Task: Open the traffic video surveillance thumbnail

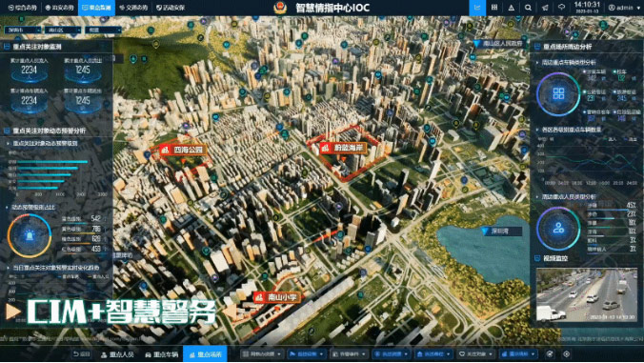Action: (x=587, y=294)
